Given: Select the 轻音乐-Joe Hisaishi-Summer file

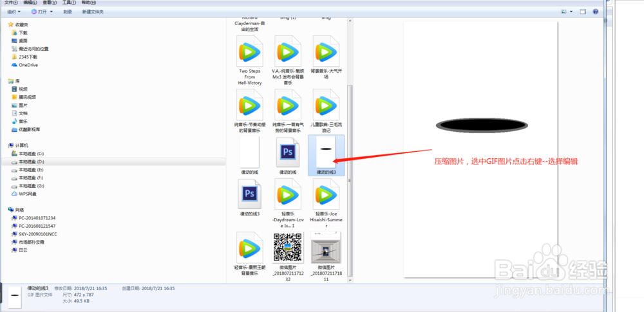Looking at the screenshot, I should point(326,204).
